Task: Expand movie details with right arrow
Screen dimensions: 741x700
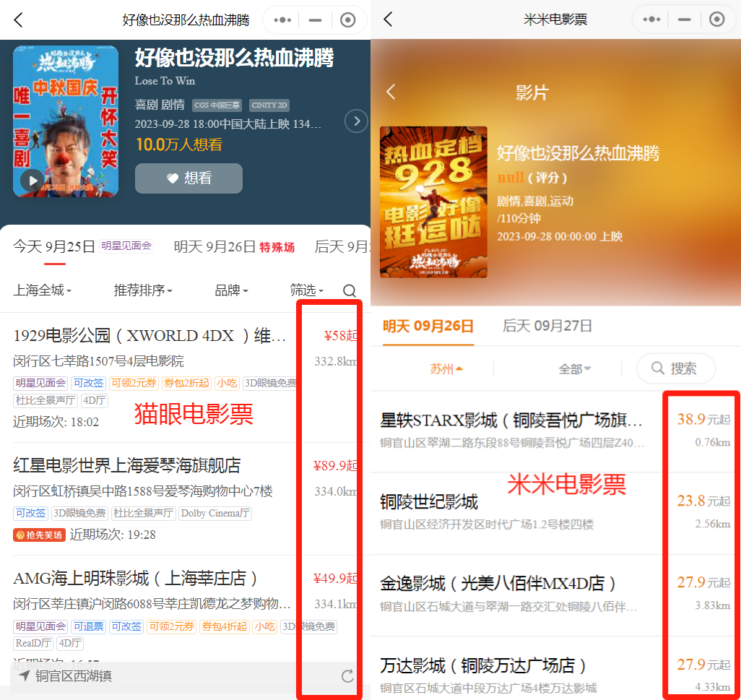Action: (356, 121)
